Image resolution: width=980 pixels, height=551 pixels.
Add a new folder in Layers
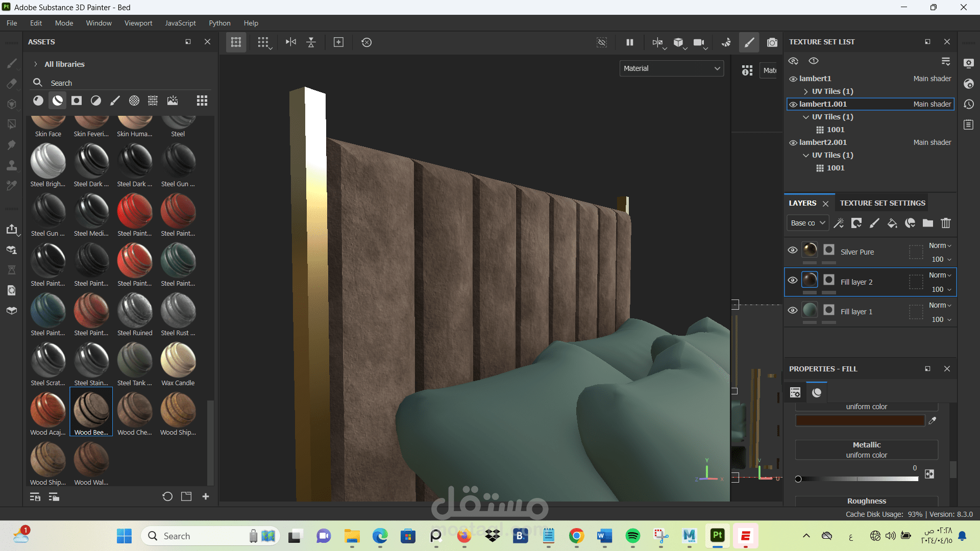(927, 223)
